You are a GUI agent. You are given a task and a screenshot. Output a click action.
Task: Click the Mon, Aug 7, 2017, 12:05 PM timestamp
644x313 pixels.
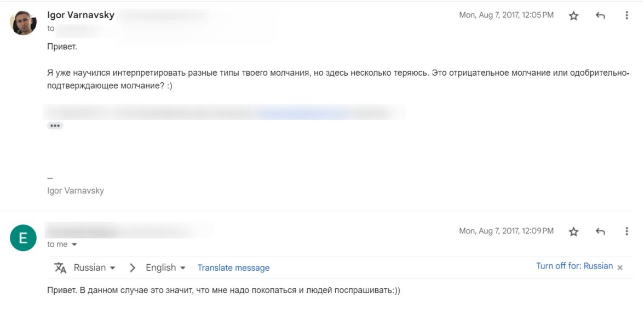point(506,15)
